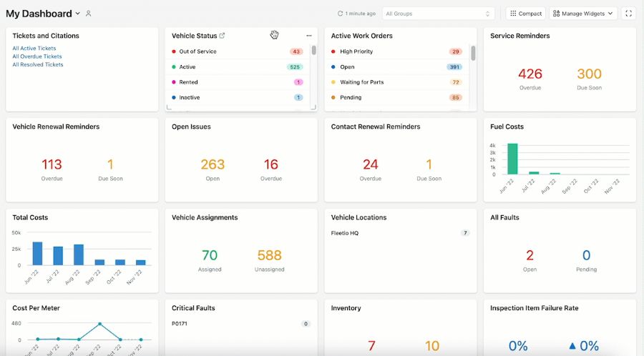The width and height of the screenshot is (644, 356).
Task: Click the Active Work Orders scrollbar
Action: click(473, 53)
